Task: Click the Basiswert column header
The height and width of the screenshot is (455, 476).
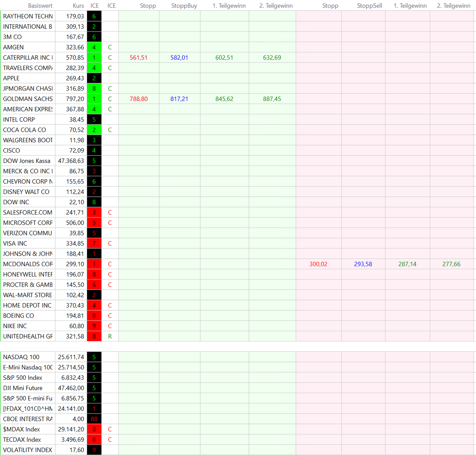Action: 40,5
